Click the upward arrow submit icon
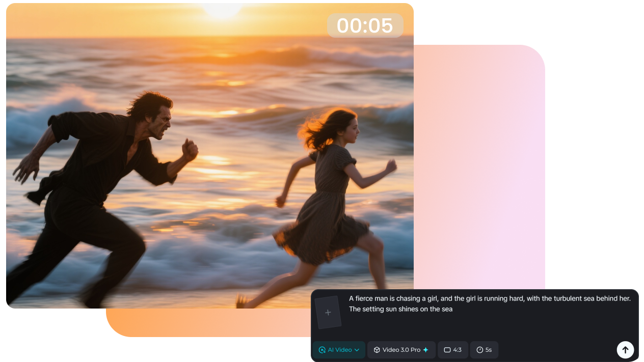The image size is (644, 362). [625, 350]
